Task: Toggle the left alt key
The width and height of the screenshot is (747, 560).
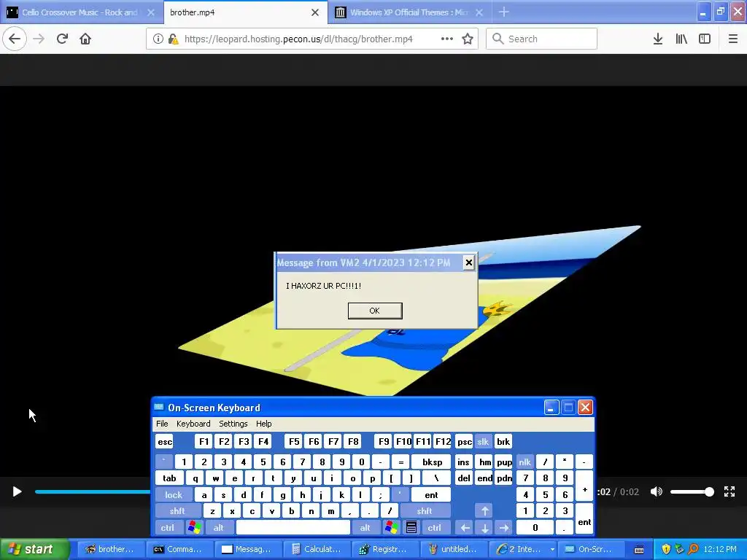Action: pos(219,528)
